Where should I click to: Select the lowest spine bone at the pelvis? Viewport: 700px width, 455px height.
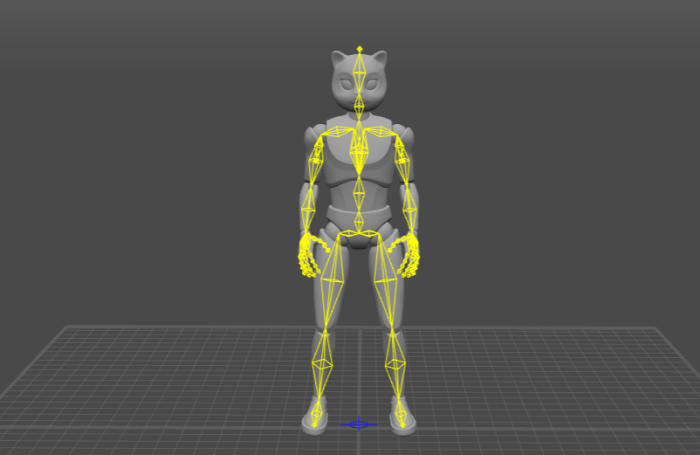pyautogui.click(x=358, y=221)
